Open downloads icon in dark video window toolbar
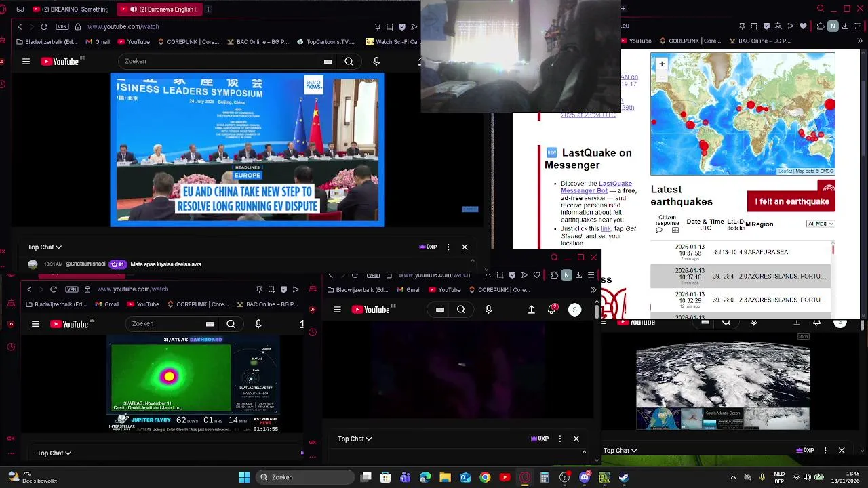The image size is (868, 488). [578, 274]
